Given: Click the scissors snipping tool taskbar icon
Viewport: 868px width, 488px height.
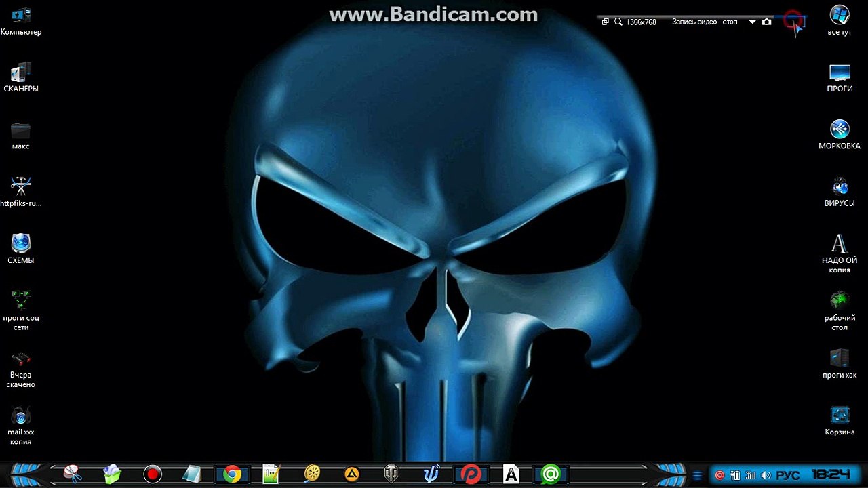Looking at the screenshot, I should (73, 474).
